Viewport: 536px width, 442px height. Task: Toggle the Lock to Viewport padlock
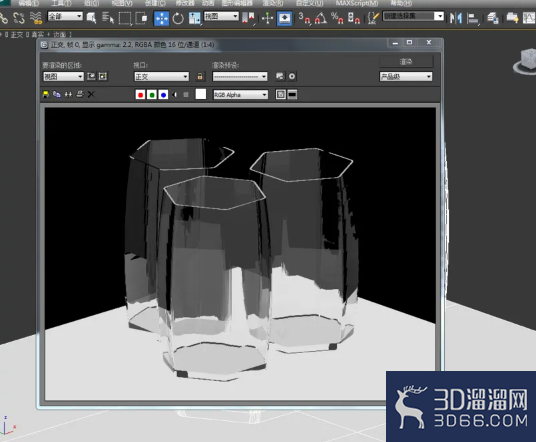coord(200,76)
